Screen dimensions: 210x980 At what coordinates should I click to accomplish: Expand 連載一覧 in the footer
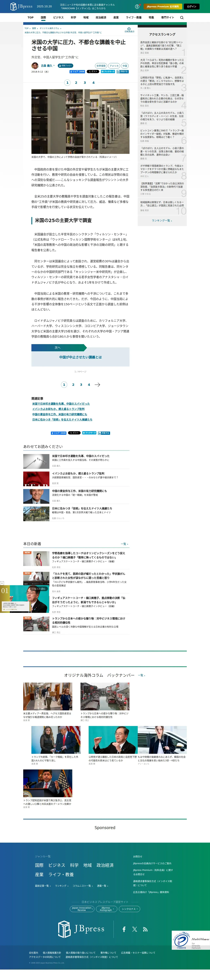coord(103,886)
